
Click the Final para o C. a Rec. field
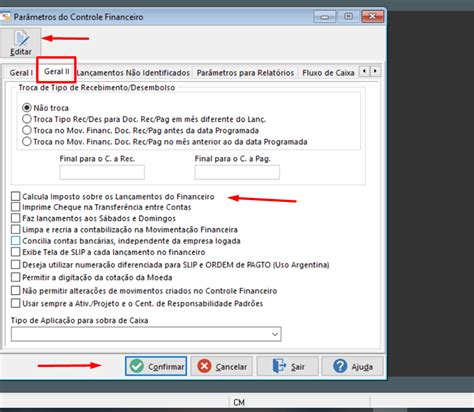[x=102, y=172]
